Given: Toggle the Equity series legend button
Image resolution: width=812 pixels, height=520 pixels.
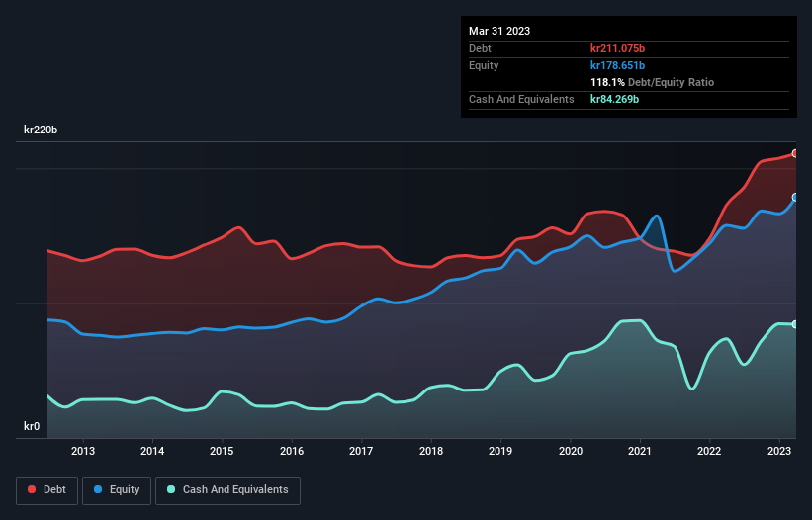Looking at the screenshot, I should [x=117, y=490].
